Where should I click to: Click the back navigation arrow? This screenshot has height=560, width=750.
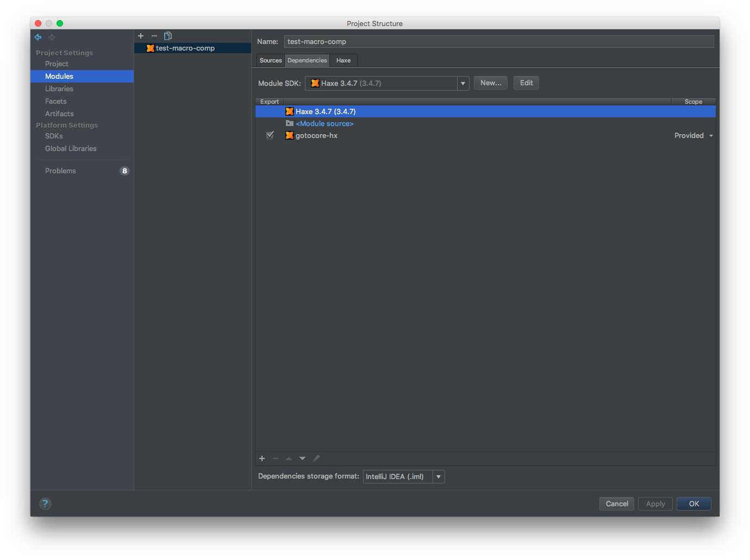click(x=37, y=37)
